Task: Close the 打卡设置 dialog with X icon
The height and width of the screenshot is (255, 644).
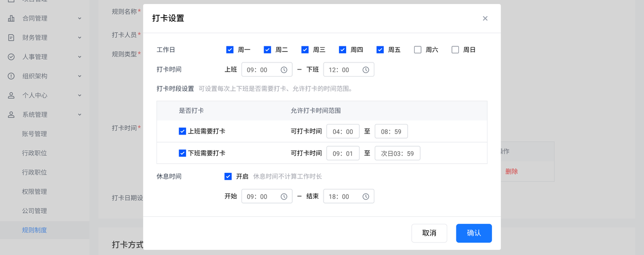Action: [485, 19]
